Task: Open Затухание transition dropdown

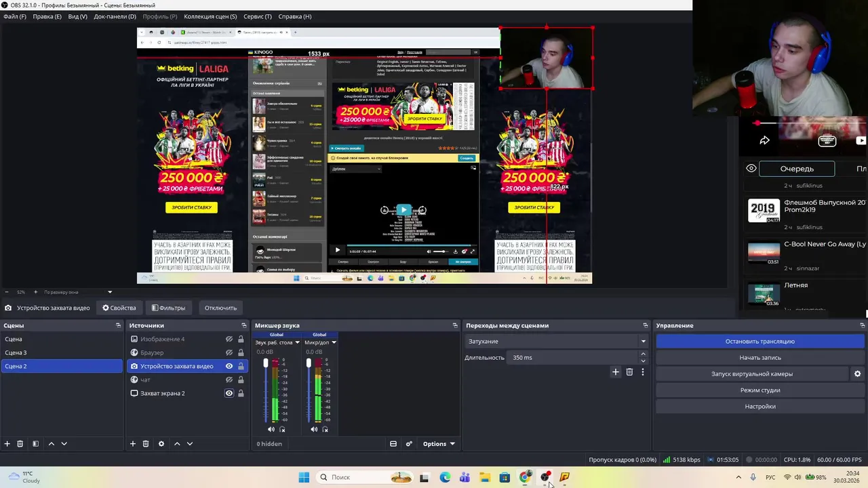Action: click(557, 341)
